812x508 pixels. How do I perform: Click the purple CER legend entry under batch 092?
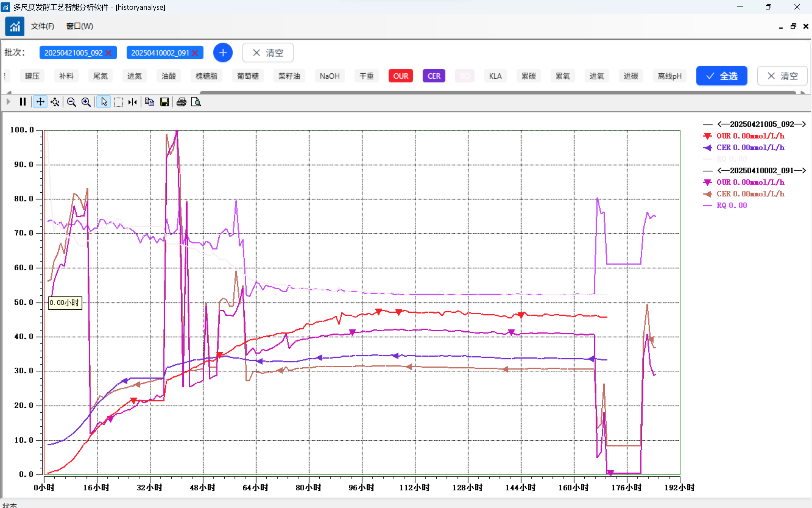coord(744,147)
